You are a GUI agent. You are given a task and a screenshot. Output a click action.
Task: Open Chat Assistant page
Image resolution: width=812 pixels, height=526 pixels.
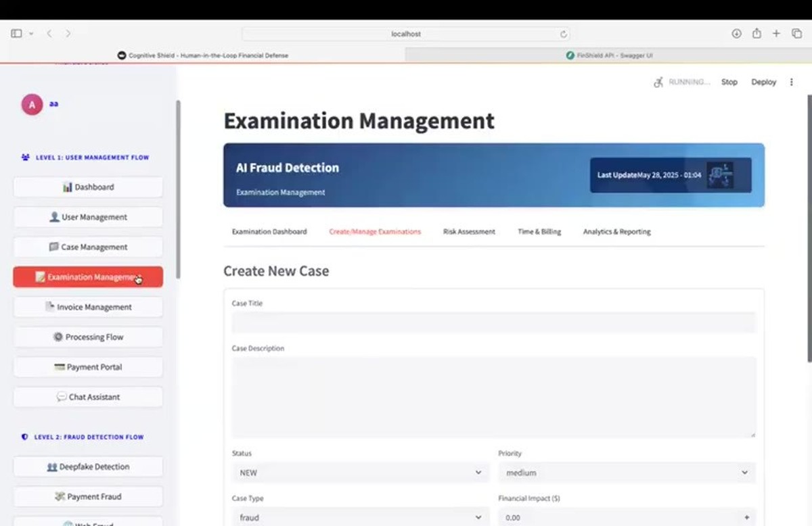click(88, 397)
